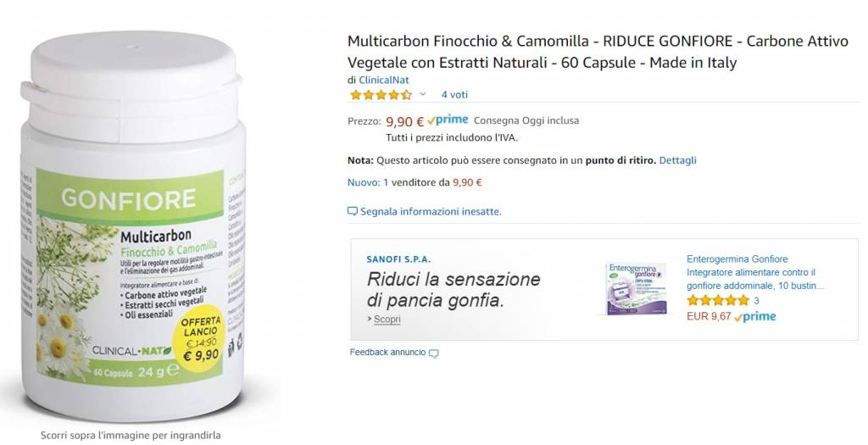Click the Prime badge under the Enterogermina ad
Viewport: 868px width, 445px height.
pos(755,317)
